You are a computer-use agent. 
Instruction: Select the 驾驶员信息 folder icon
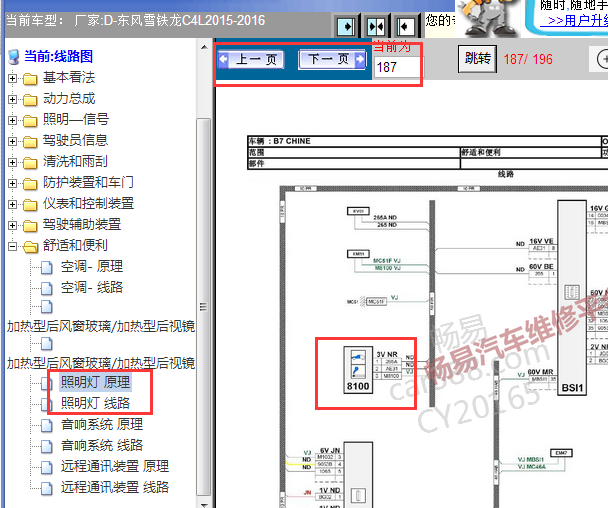pos(30,142)
